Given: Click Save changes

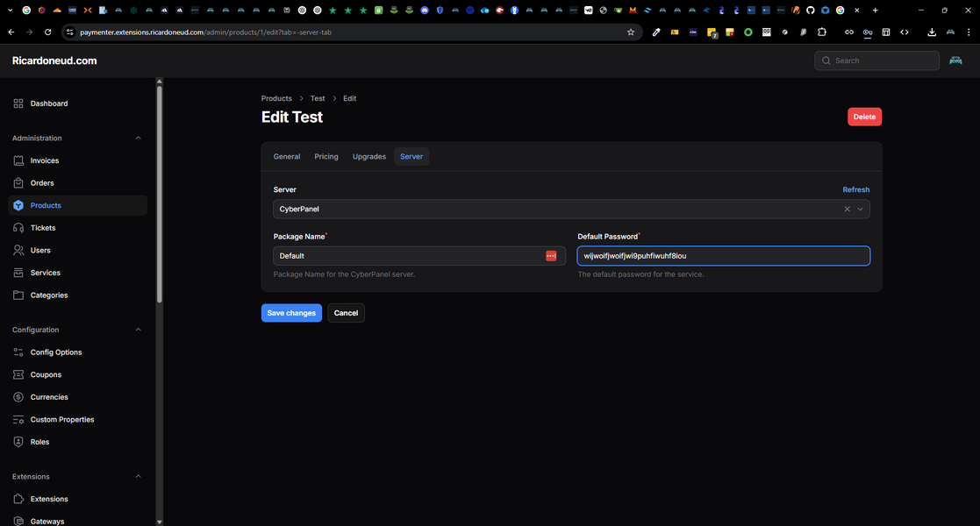Looking at the screenshot, I should (x=291, y=313).
